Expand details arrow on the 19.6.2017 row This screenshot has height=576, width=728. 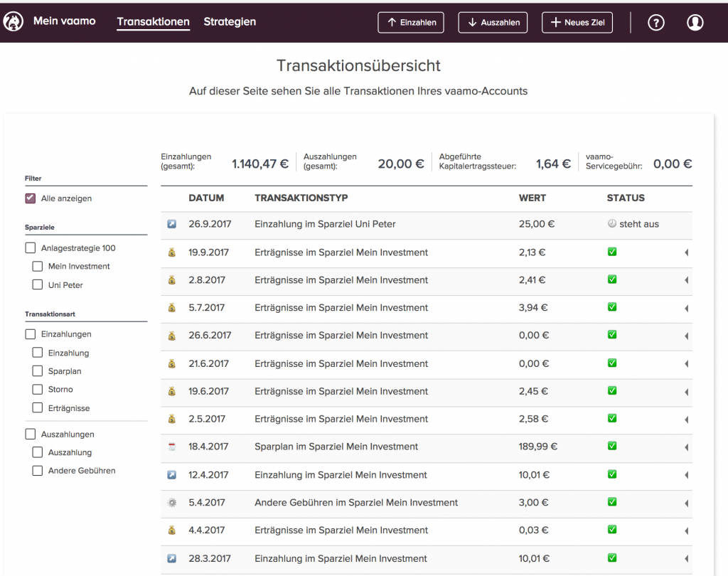686,392
